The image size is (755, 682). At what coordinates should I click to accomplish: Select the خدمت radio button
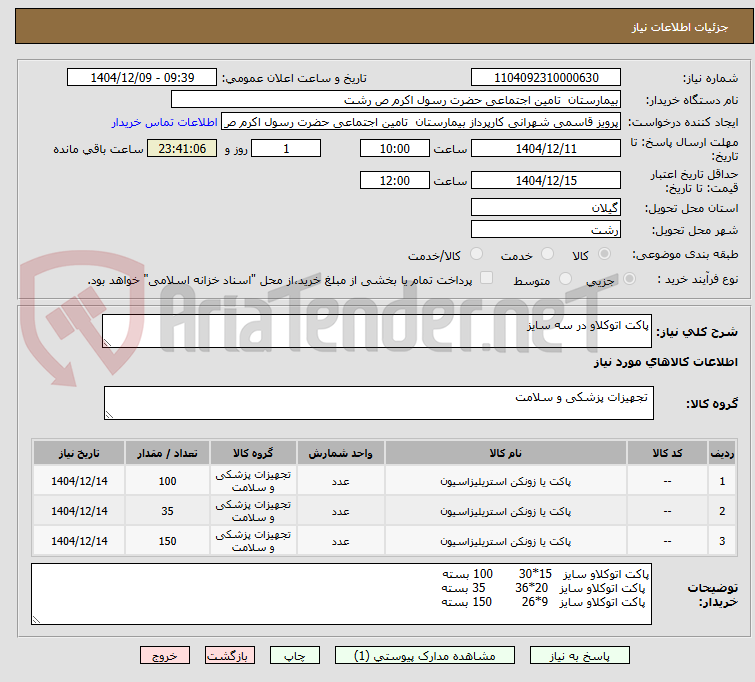[x=547, y=254]
